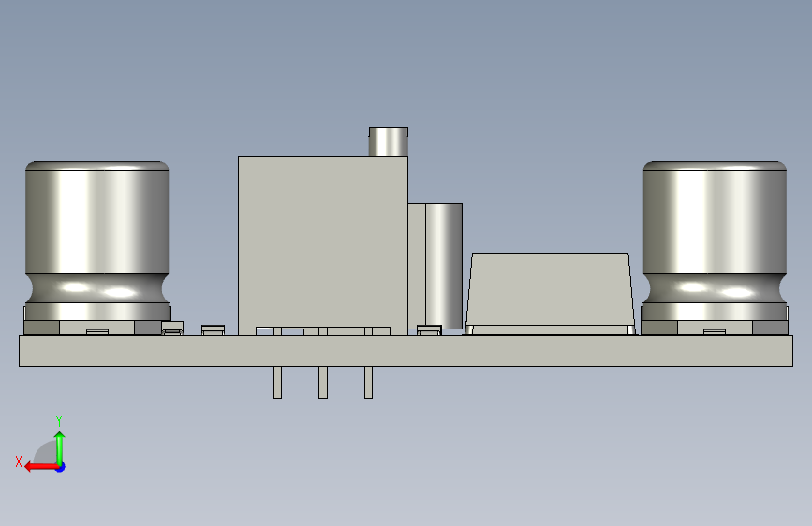Select the long flat circuit board base
Image resolution: width=812 pixels, height=526 pixels.
click(406, 351)
